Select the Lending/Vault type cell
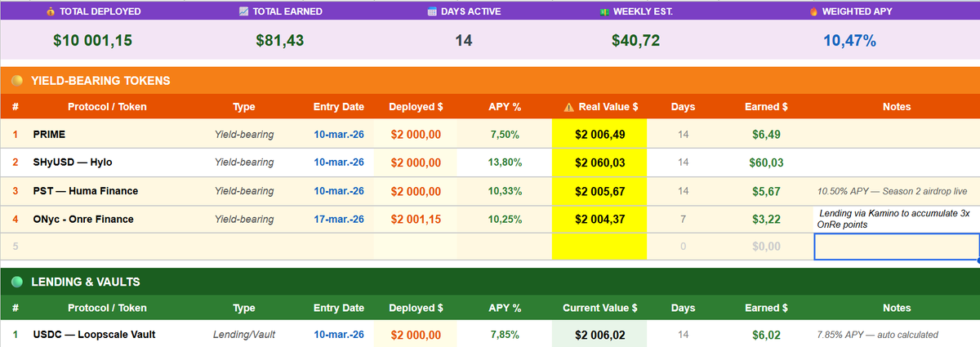Image resolution: width=980 pixels, height=347 pixels. (243, 335)
